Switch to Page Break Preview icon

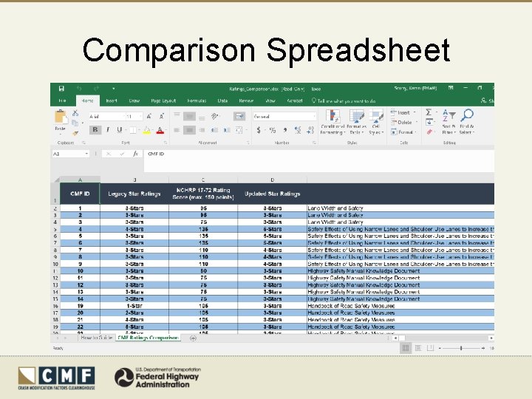point(430,348)
